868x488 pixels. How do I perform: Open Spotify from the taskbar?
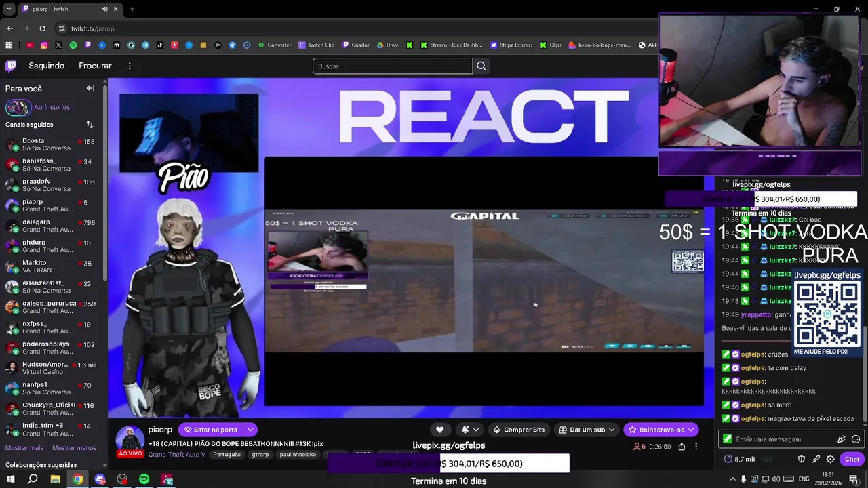click(144, 480)
